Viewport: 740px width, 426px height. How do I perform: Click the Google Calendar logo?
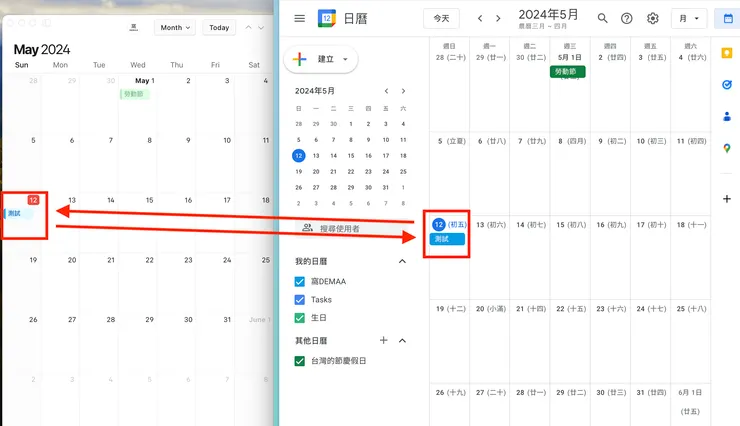click(x=327, y=18)
